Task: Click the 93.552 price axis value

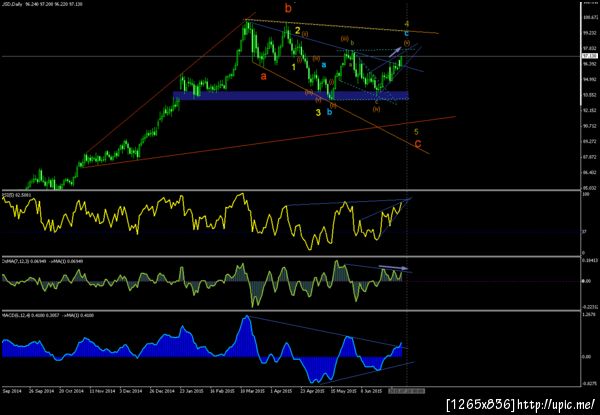Action: [x=591, y=95]
